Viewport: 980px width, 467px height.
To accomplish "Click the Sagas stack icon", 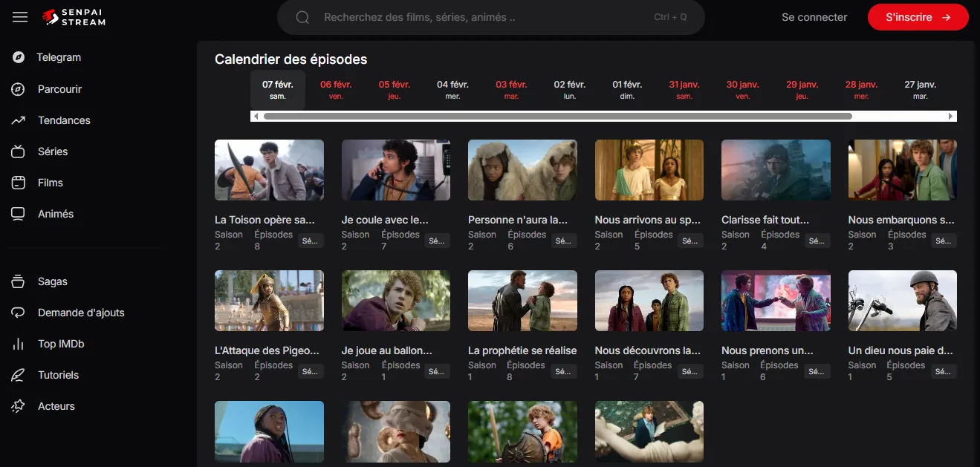I will click(19, 281).
